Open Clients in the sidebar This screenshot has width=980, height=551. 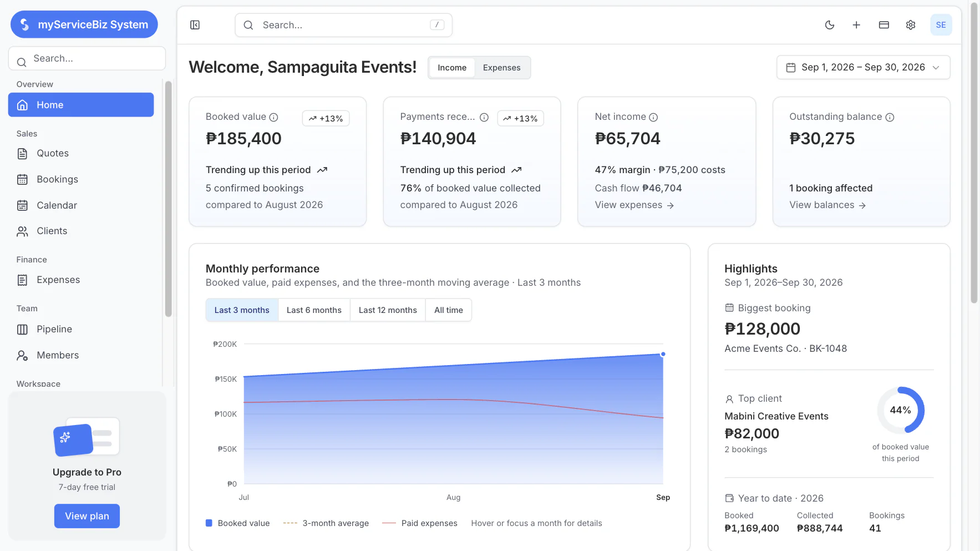pyautogui.click(x=81, y=231)
